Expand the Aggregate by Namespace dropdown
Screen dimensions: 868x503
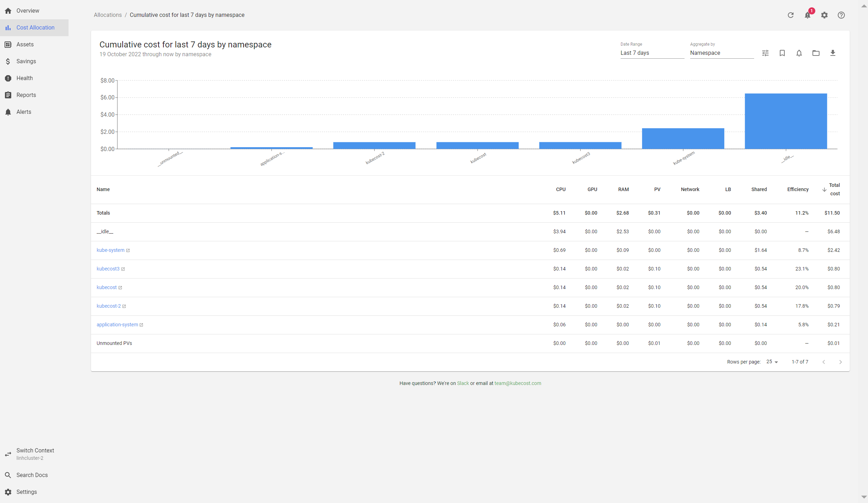(x=719, y=53)
